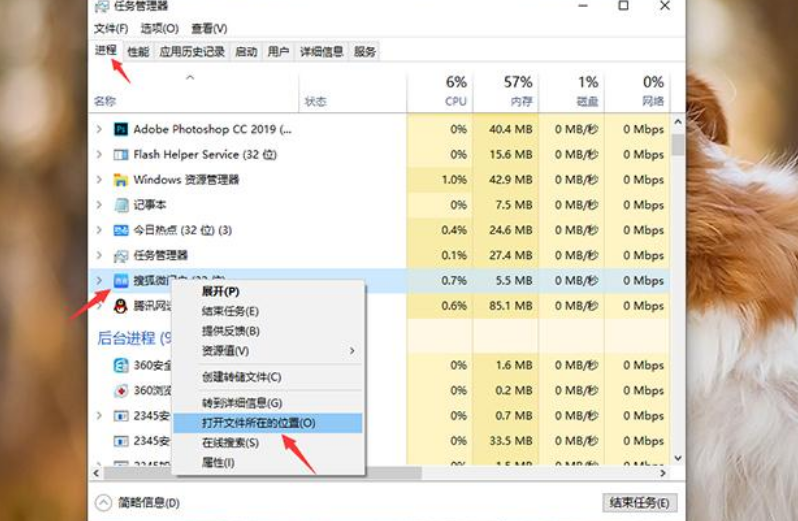The height and width of the screenshot is (521, 798).
Task: Sort by the 状态 column header
Action: pyautogui.click(x=353, y=91)
